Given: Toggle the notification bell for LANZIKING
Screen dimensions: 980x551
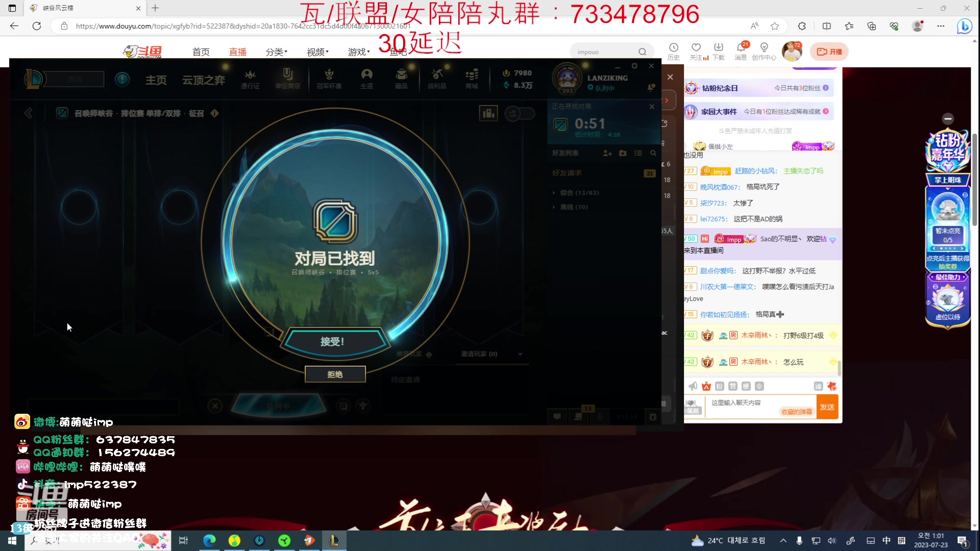Looking at the screenshot, I should coord(651,87).
